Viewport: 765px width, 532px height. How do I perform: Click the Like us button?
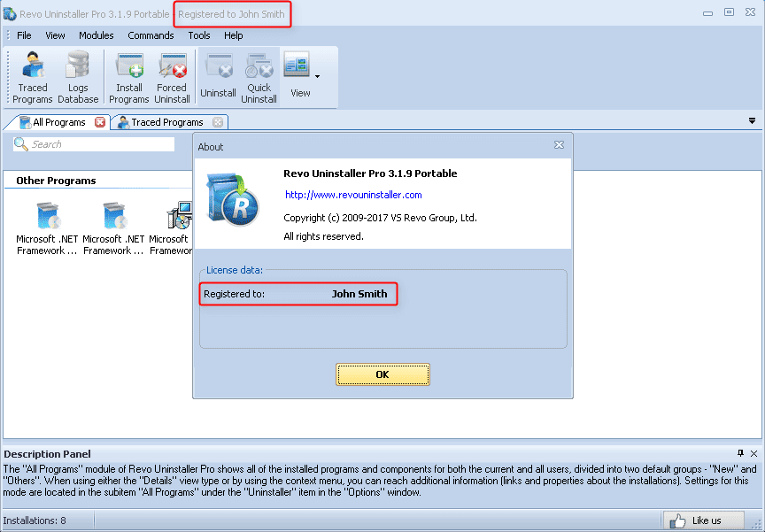(703, 520)
